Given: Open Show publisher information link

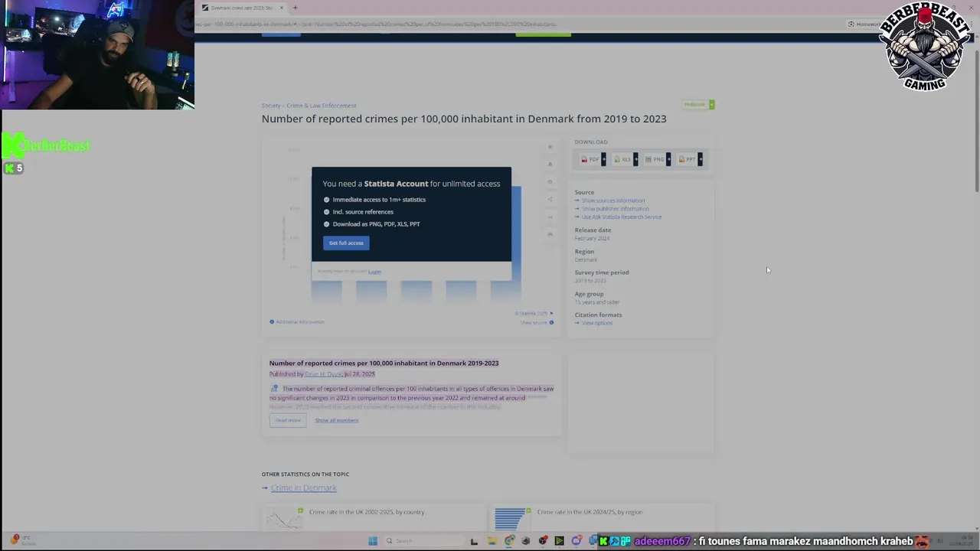Looking at the screenshot, I should (x=615, y=209).
